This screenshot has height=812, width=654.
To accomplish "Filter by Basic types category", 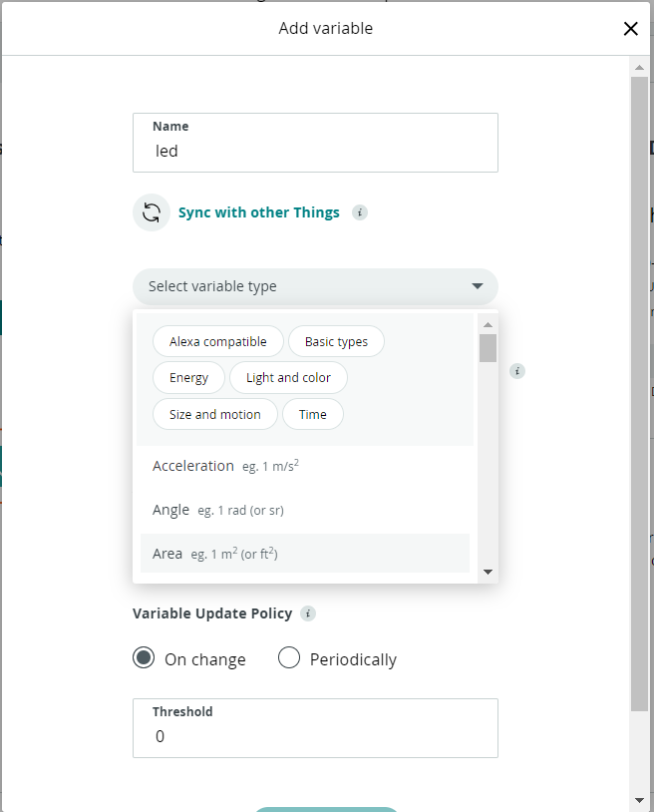I will [336, 342].
